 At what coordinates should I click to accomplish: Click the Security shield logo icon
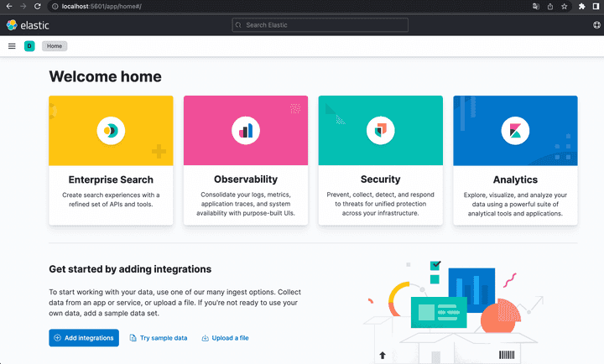[x=381, y=131]
